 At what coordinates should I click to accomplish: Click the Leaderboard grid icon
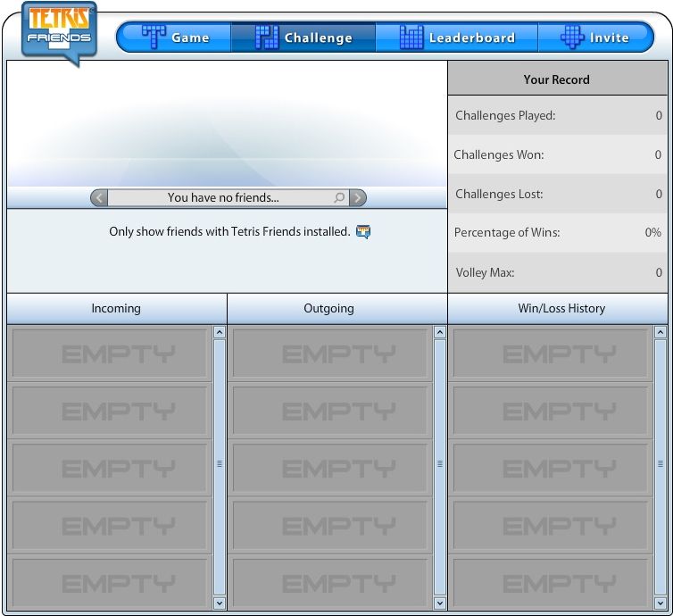coord(411,37)
